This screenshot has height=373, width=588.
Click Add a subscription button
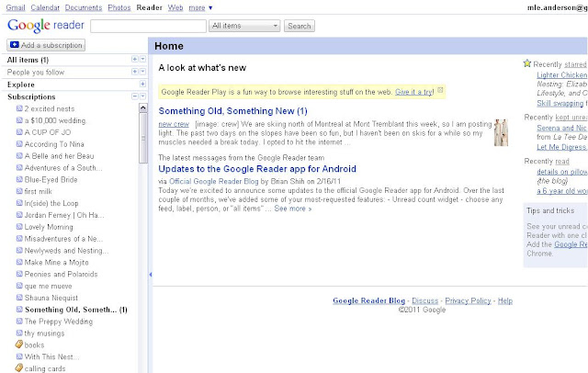[x=46, y=45]
